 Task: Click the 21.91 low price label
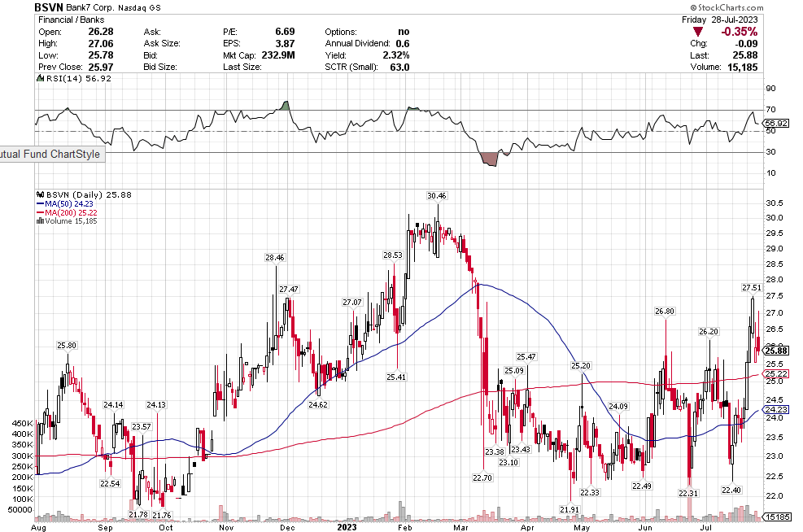(570, 509)
